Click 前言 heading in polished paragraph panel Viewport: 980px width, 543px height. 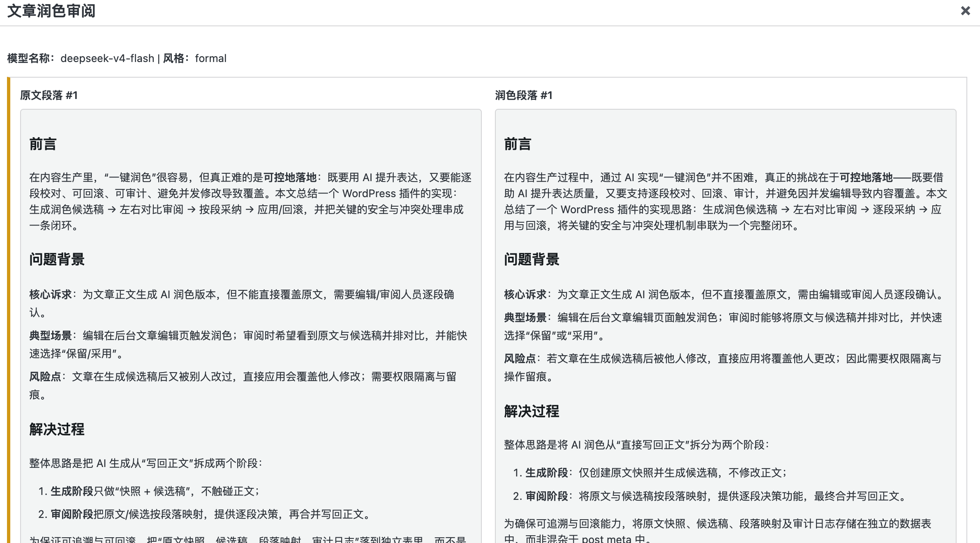(x=518, y=144)
